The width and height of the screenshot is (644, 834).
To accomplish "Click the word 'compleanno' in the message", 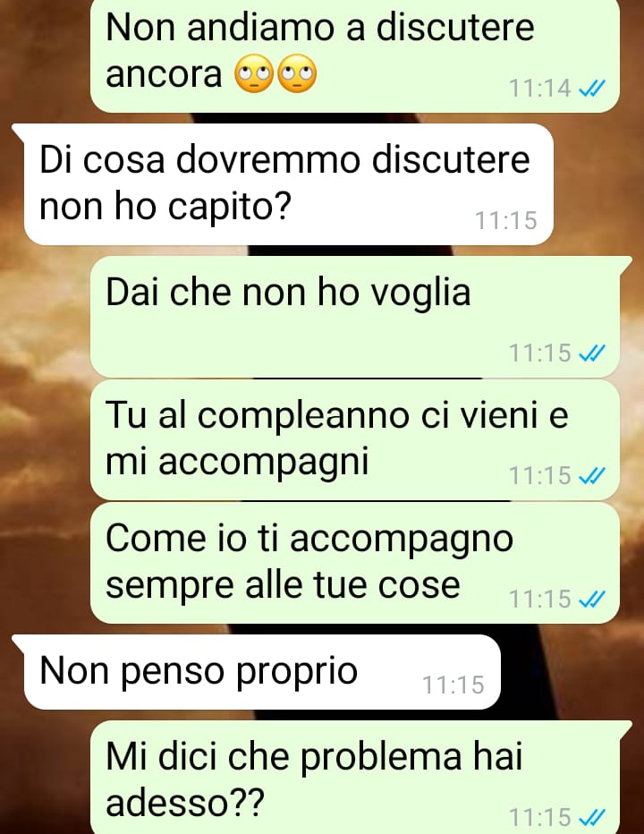I will (x=303, y=418).
